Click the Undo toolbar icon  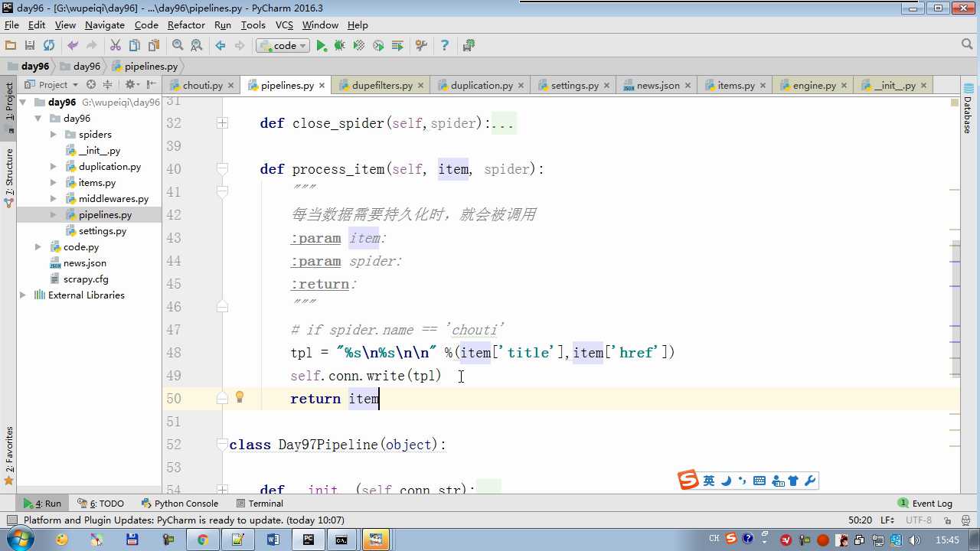pos(73,46)
